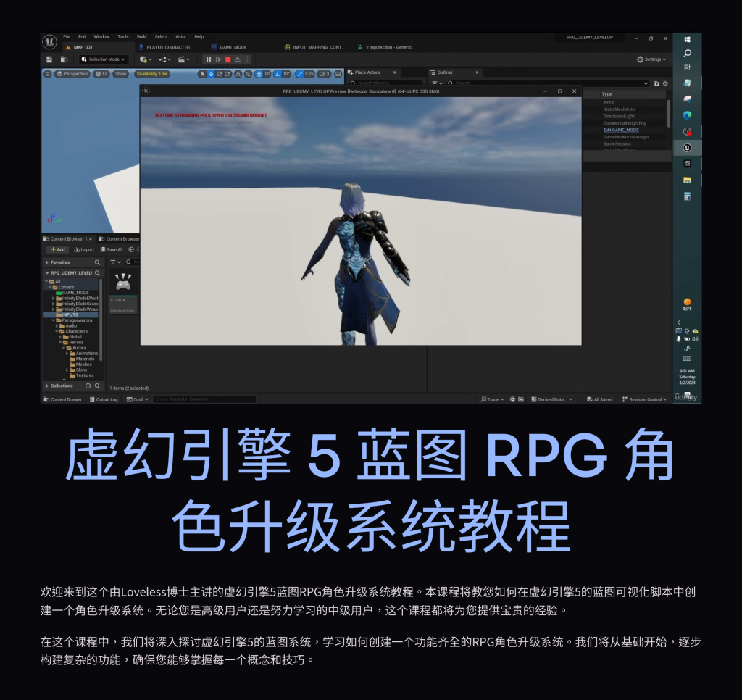Open the content browse icon beside save
Image resolution: width=742 pixels, height=700 pixels.
coord(64,59)
